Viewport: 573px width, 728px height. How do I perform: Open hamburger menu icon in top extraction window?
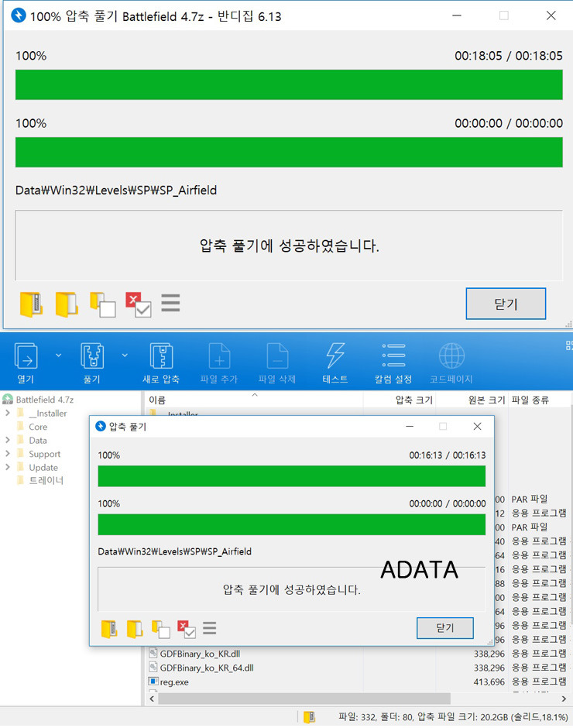[x=170, y=303]
